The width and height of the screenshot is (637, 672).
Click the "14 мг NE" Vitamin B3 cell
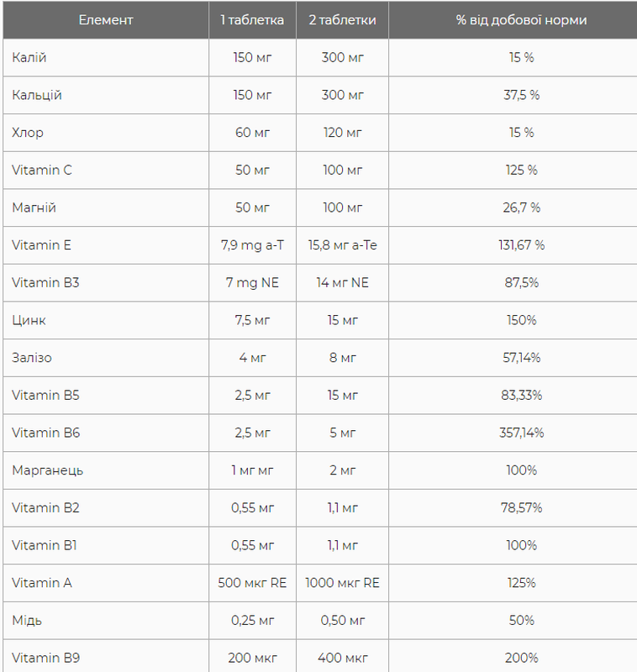tap(342, 283)
